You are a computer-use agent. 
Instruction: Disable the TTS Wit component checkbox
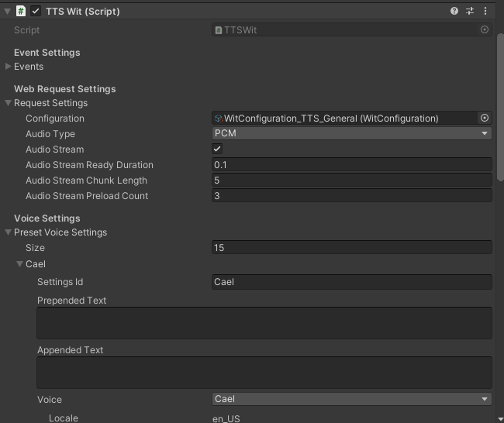36,12
